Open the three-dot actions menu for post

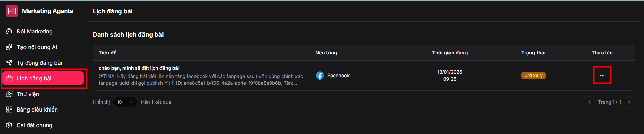pyautogui.click(x=602, y=76)
